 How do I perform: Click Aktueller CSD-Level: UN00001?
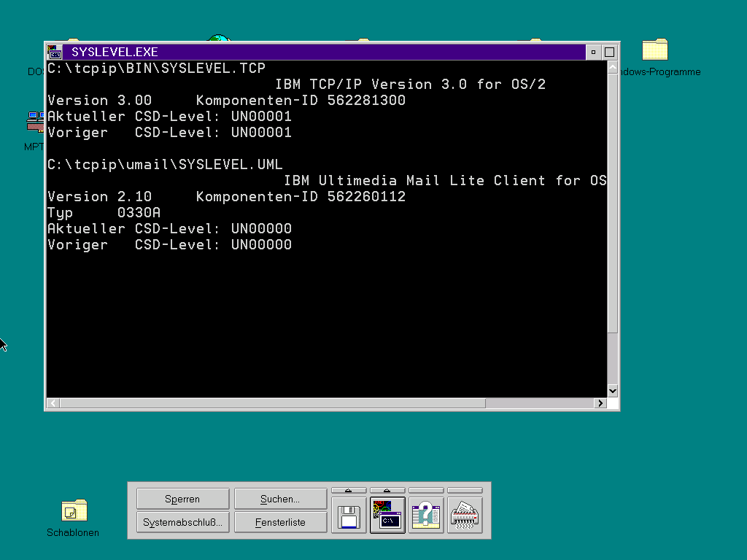coord(169,117)
